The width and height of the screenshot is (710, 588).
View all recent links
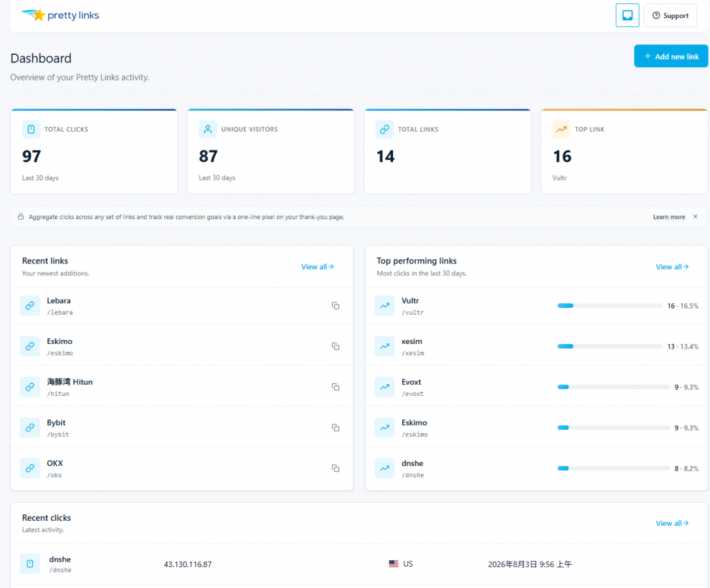pos(318,267)
